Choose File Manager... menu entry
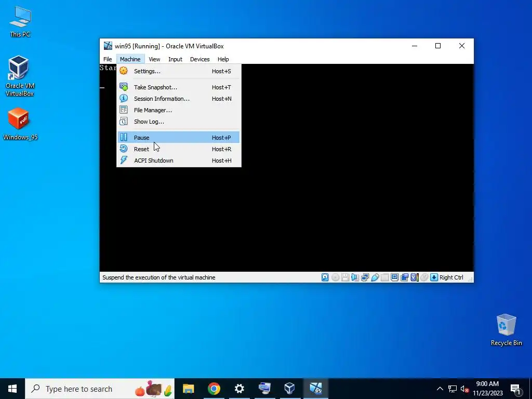 click(179, 110)
